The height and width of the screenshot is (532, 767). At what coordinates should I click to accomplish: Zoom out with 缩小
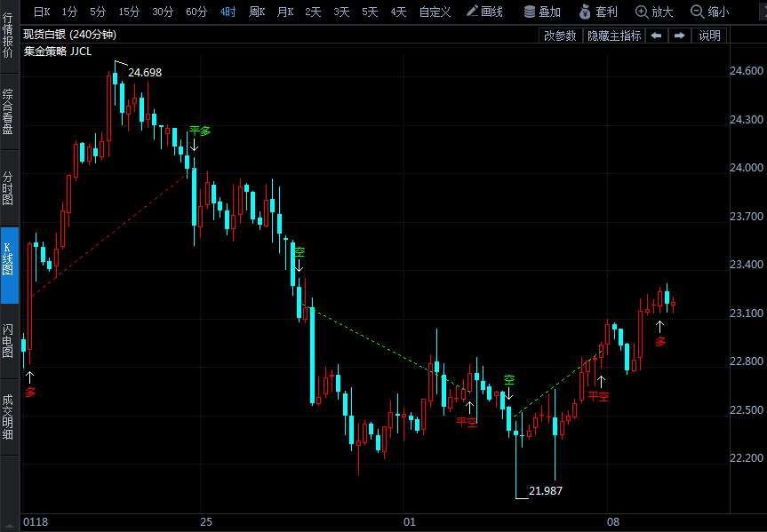(x=710, y=12)
